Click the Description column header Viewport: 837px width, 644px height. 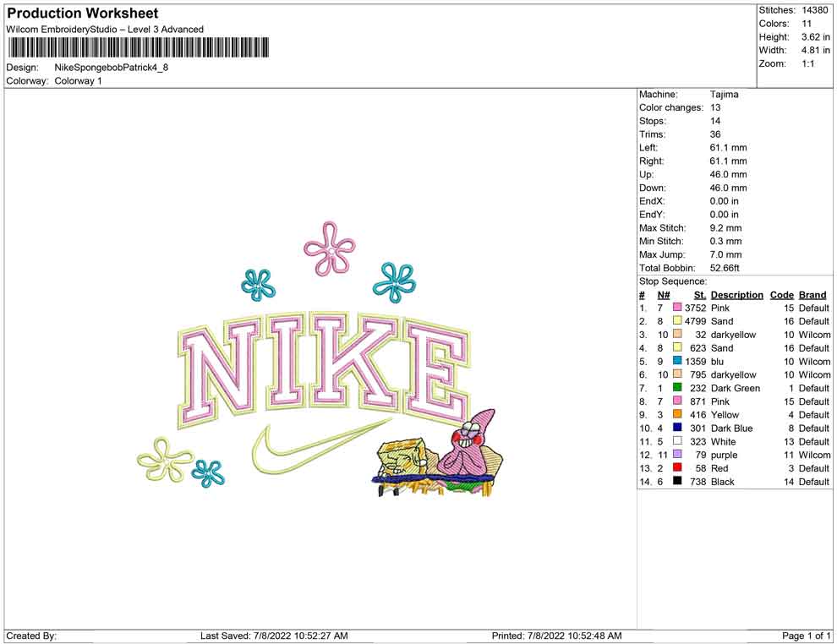click(x=736, y=295)
